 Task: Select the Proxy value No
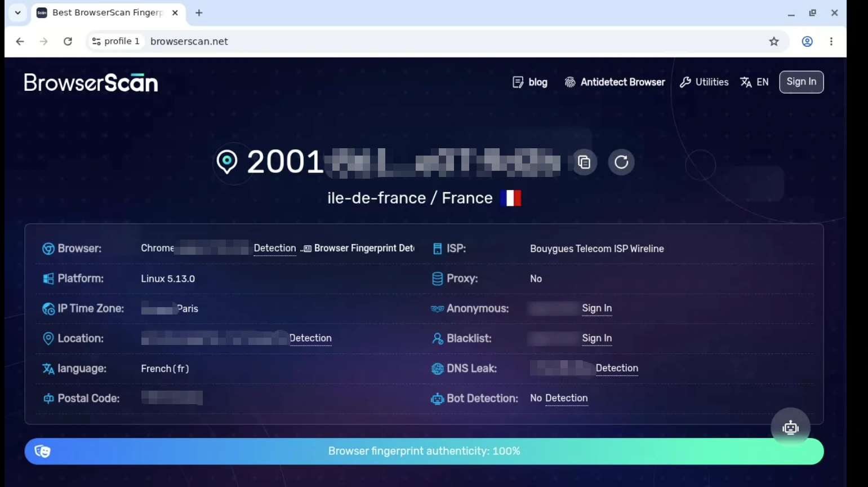536,278
